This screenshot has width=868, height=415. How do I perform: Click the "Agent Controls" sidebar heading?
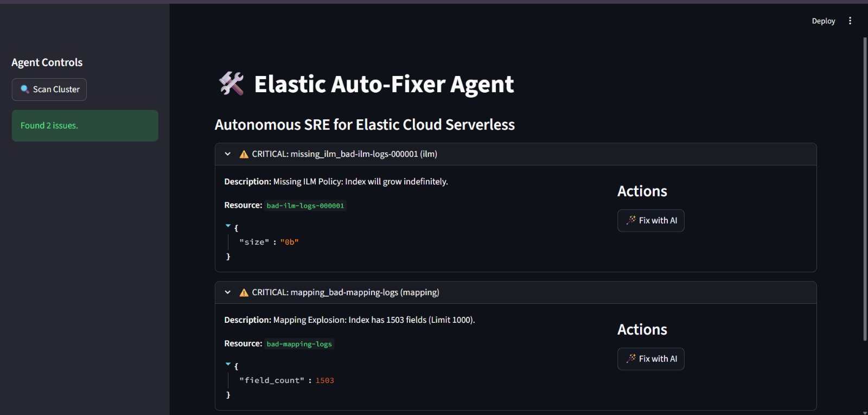click(47, 62)
